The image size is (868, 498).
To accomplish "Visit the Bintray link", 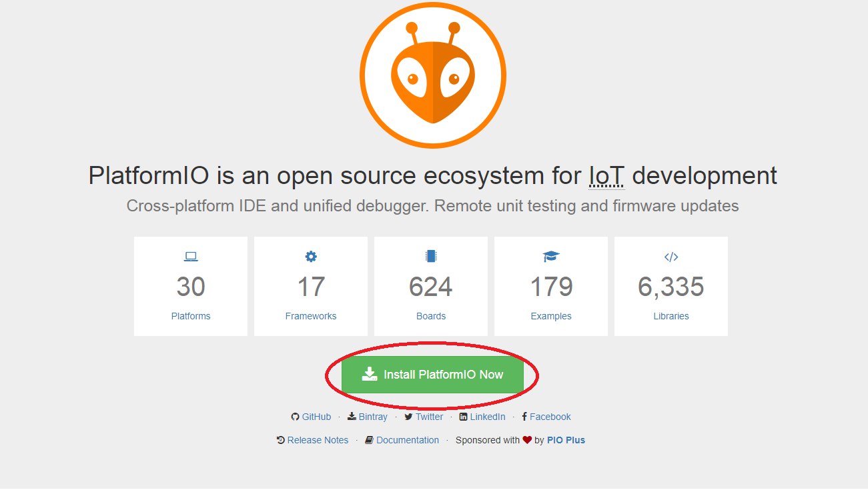I will point(373,417).
